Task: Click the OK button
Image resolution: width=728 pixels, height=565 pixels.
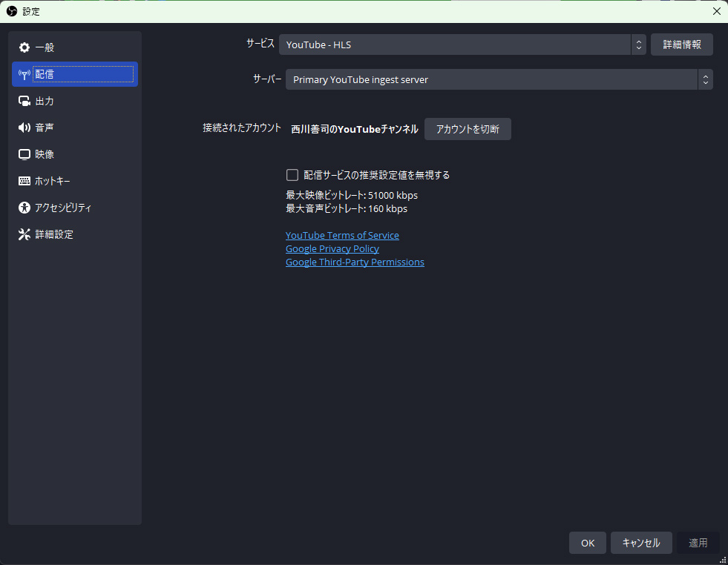Action: (587, 543)
